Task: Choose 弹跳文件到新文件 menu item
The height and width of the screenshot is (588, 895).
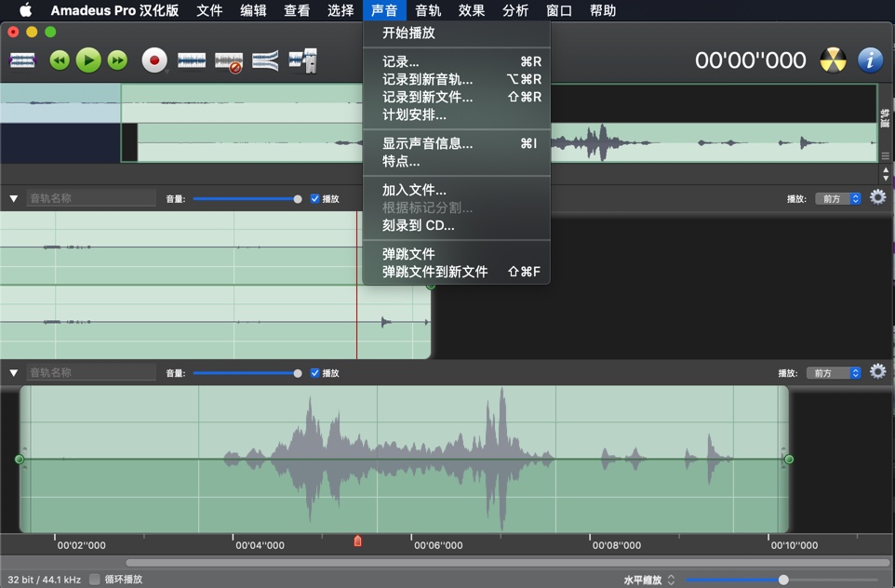Action: click(457, 272)
